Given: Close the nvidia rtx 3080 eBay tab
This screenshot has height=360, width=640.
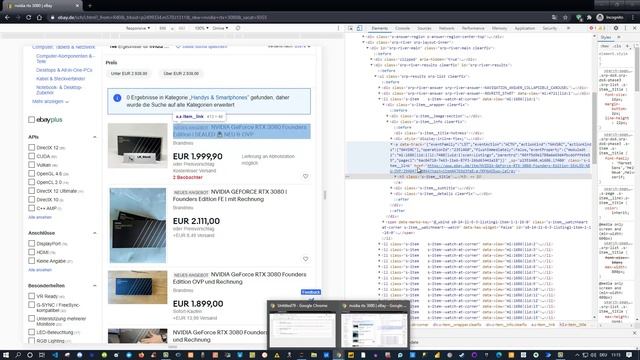Looking at the screenshot, I should pos(77,6).
